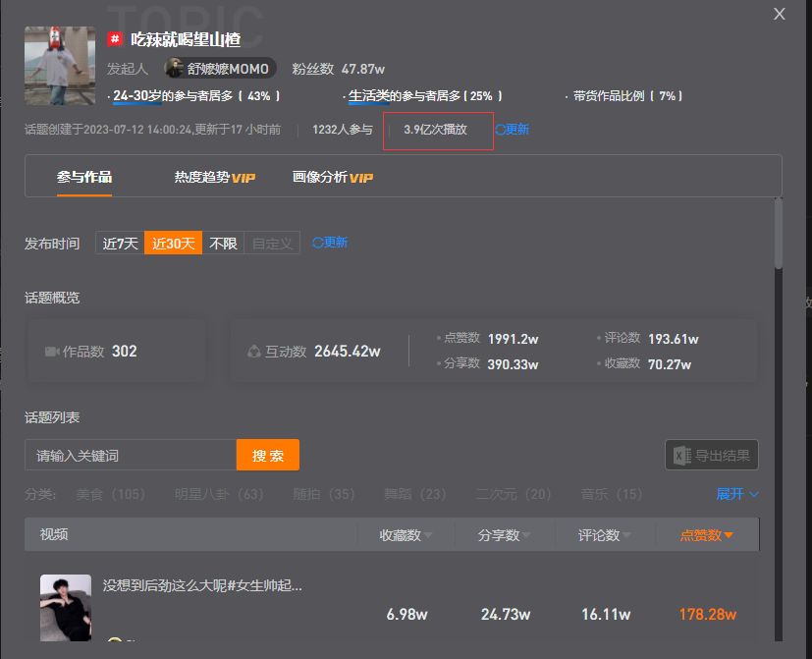Expand the category list with 展开

tap(737, 494)
